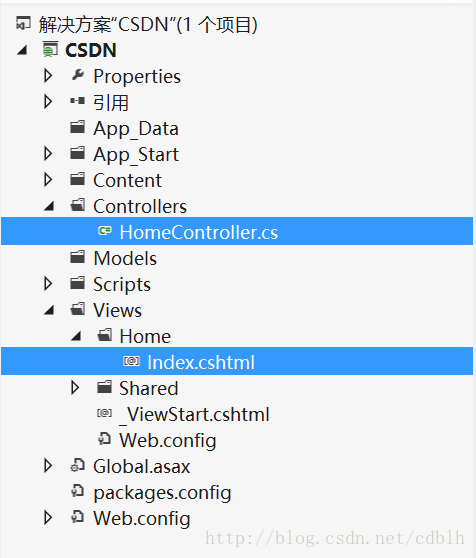Expand the Properties node
The height and width of the screenshot is (558, 476).
48,76
